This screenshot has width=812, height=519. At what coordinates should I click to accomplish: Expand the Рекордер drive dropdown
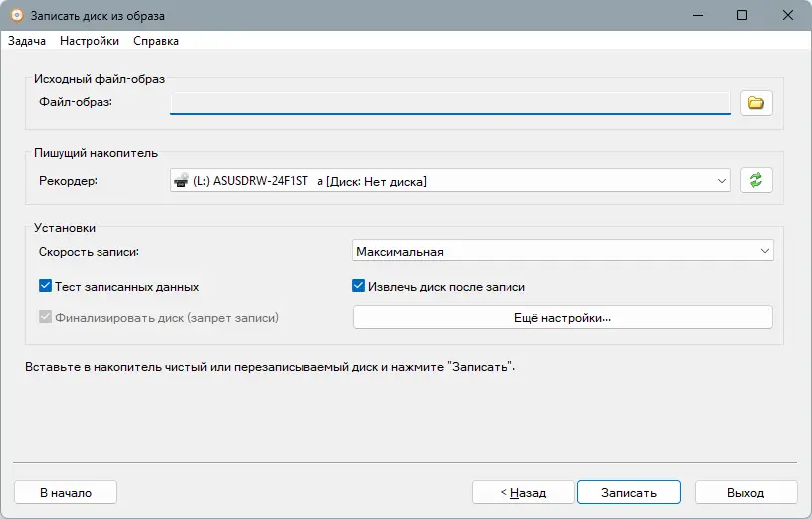(721, 181)
